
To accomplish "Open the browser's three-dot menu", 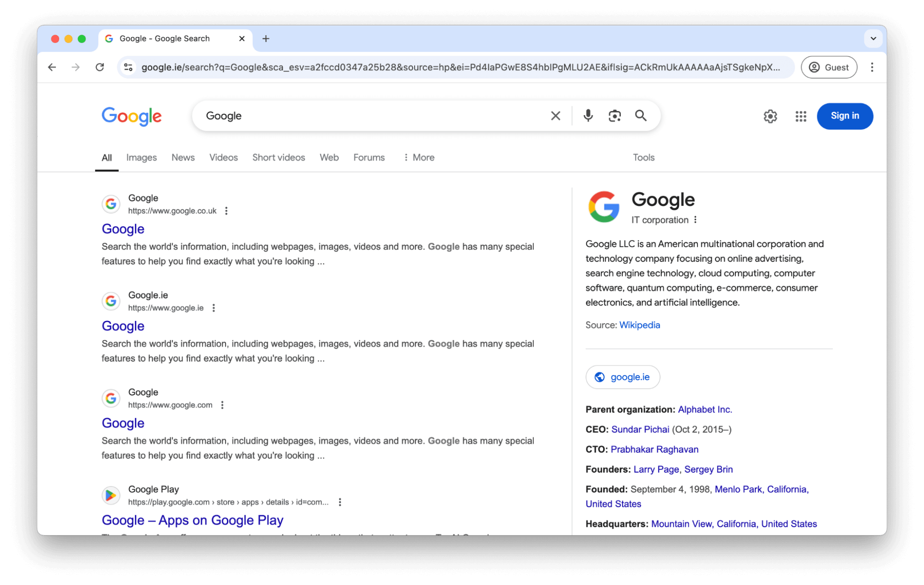I will point(872,67).
